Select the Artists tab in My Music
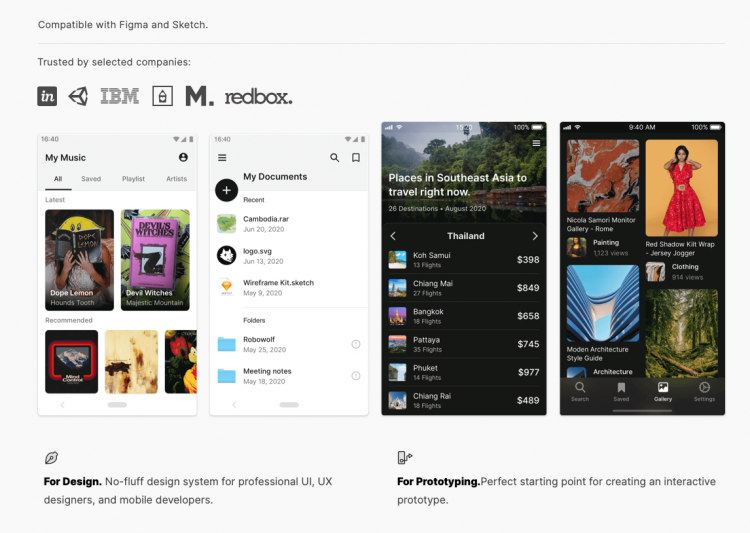Image resolution: width=750 pixels, height=533 pixels. 176,179
